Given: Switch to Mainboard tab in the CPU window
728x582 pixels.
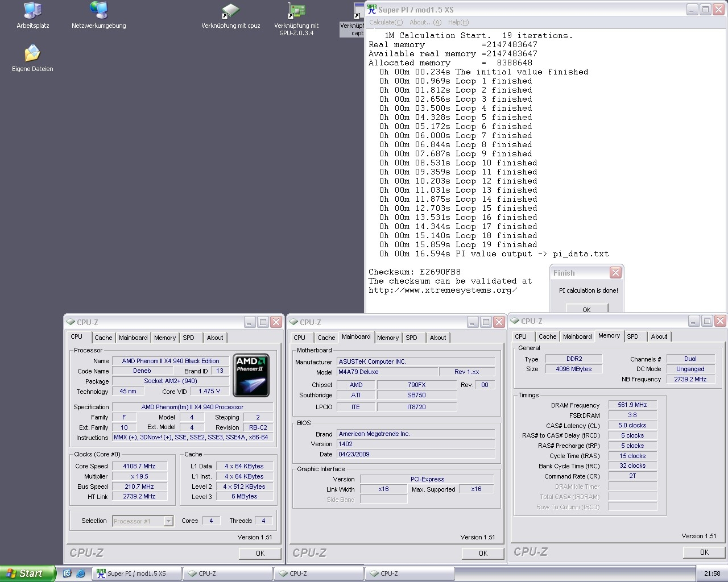Looking at the screenshot, I should point(133,338).
